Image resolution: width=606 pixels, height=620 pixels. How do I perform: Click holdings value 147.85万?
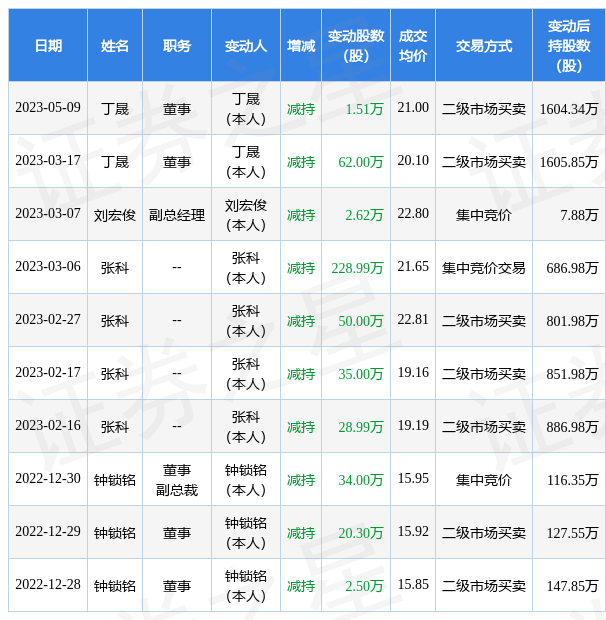click(x=572, y=586)
